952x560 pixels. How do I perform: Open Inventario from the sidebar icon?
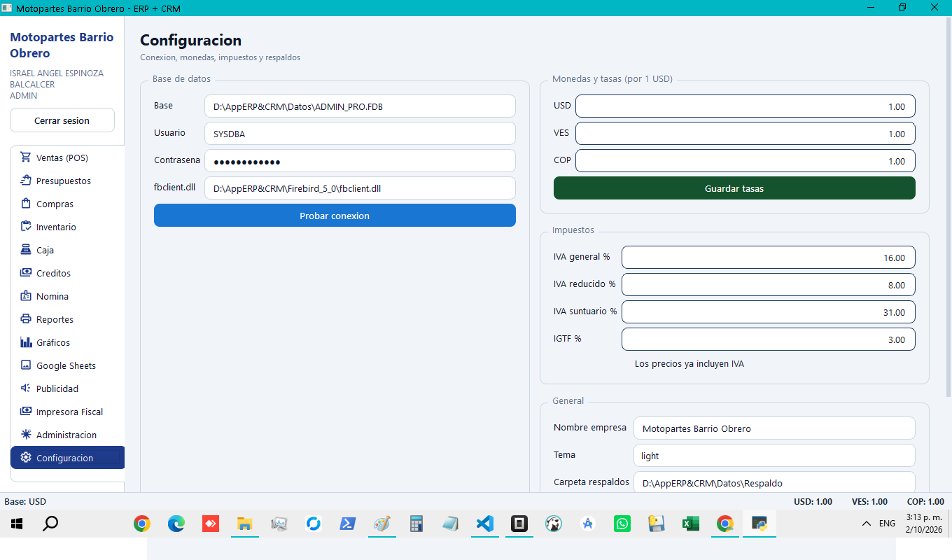(x=26, y=227)
